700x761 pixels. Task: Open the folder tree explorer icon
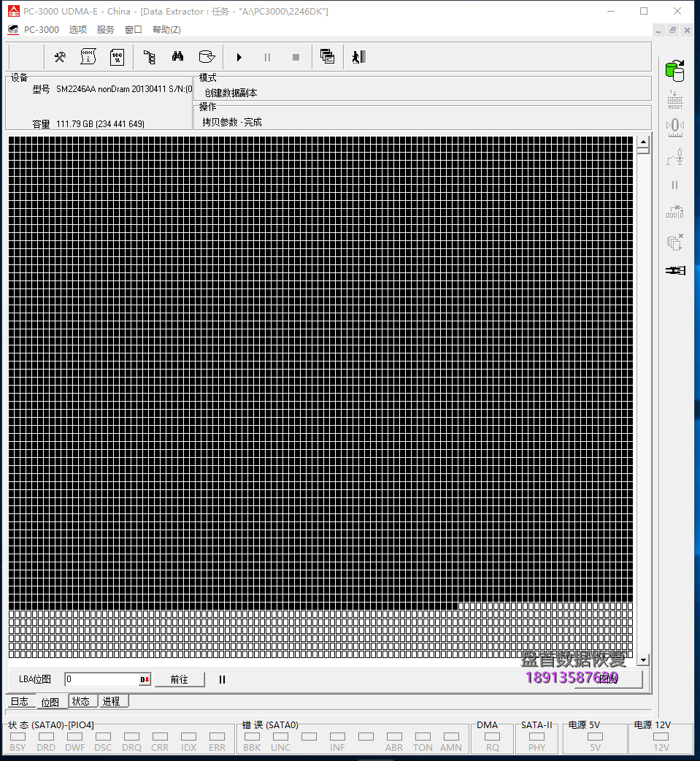150,57
